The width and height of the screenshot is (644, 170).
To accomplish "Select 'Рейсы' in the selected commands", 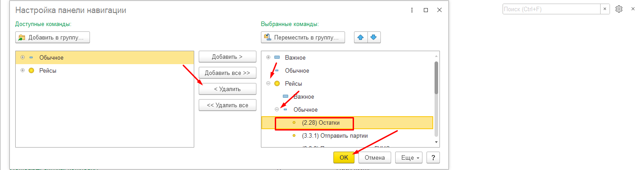I will coord(347,83).
